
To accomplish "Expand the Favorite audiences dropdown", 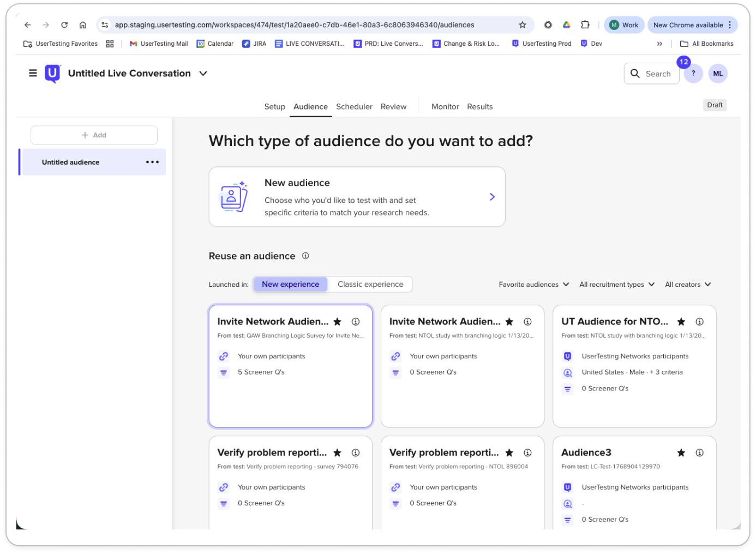I will pos(533,284).
